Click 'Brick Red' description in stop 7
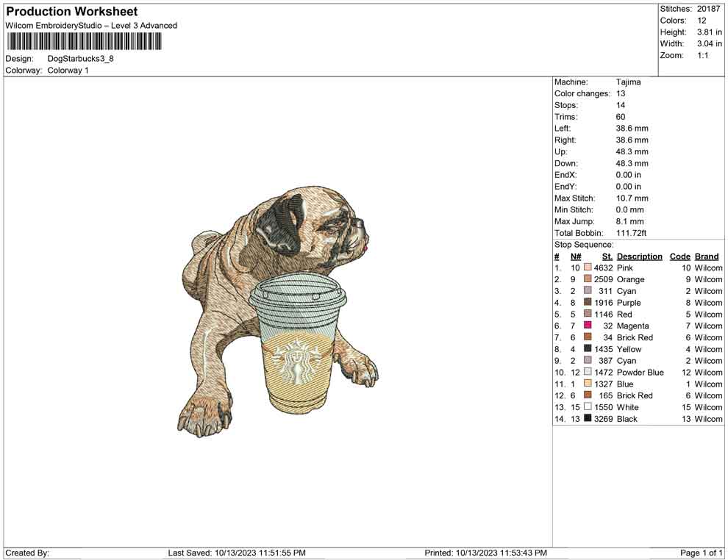Viewport: 728px width, 560px height. (x=635, y=337)
